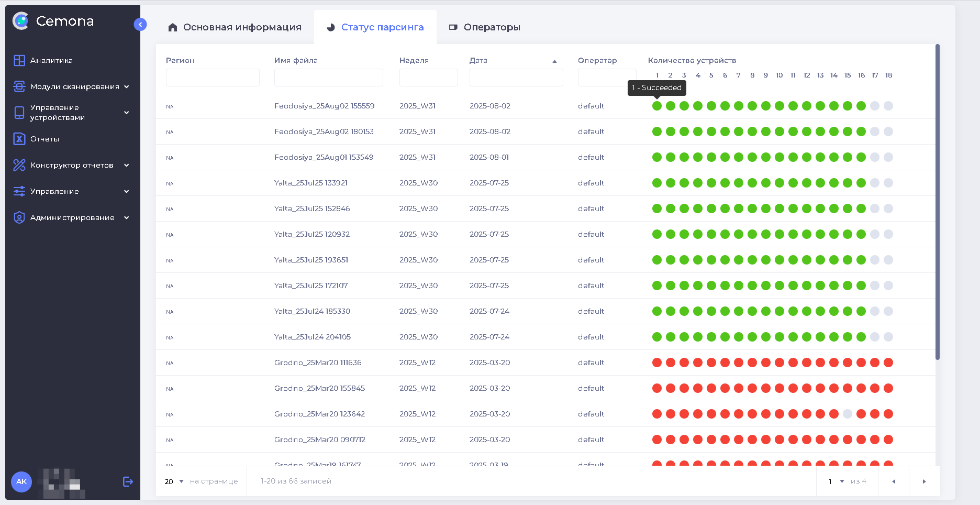Go to the next page of records

pos(924,481)
